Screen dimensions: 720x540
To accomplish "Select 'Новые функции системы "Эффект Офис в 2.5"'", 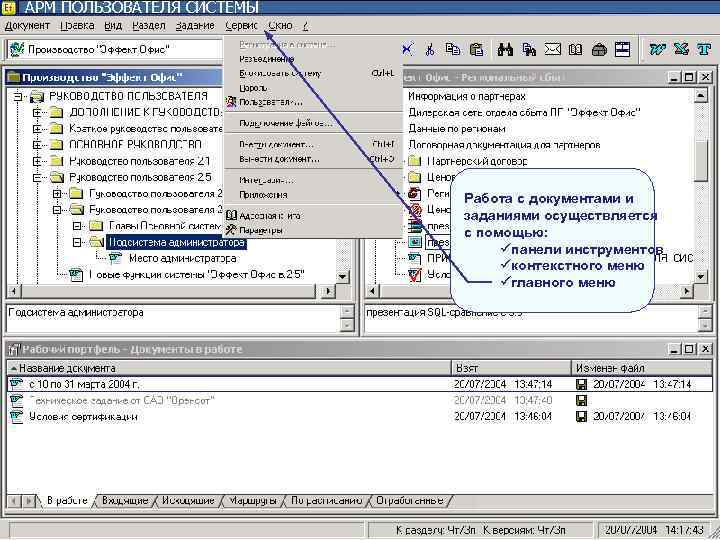I will (196, 275).
